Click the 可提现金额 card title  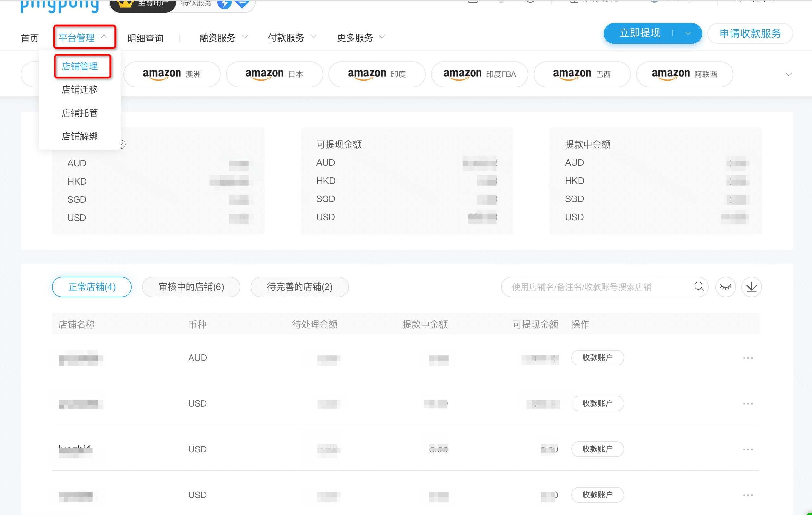pyautogui.click(x=339, y=145)
